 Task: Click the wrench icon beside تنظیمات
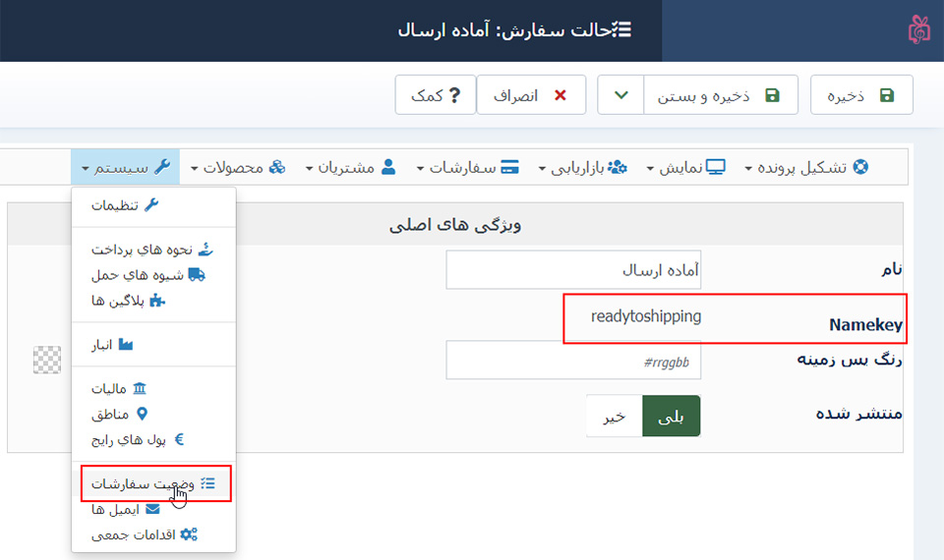pyautogui.click(x=151, y=204)
